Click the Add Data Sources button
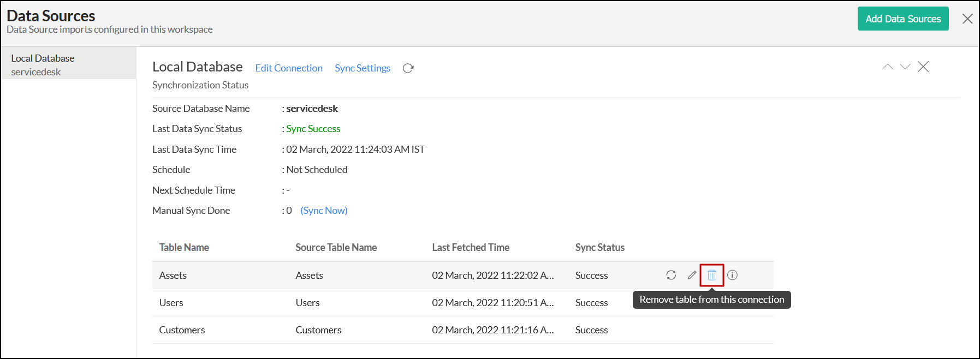Viewport: 980px width, 359px height. 903,19
